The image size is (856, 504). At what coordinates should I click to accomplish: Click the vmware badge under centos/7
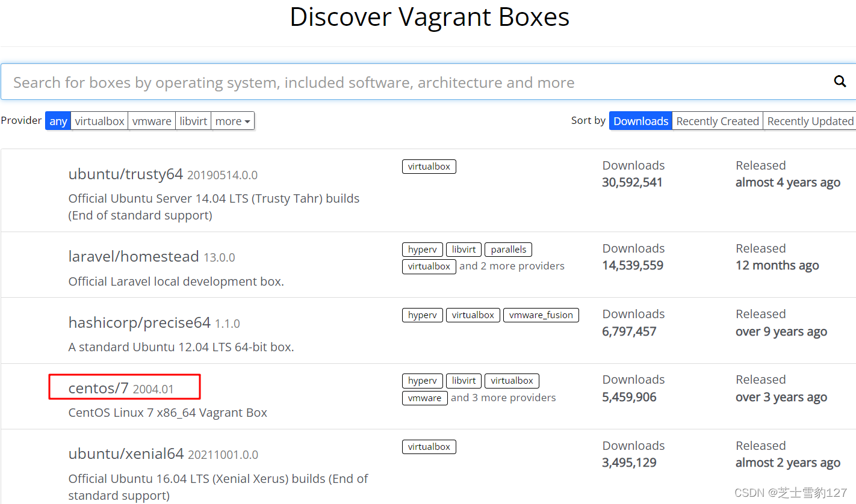[x=424, y=398]
